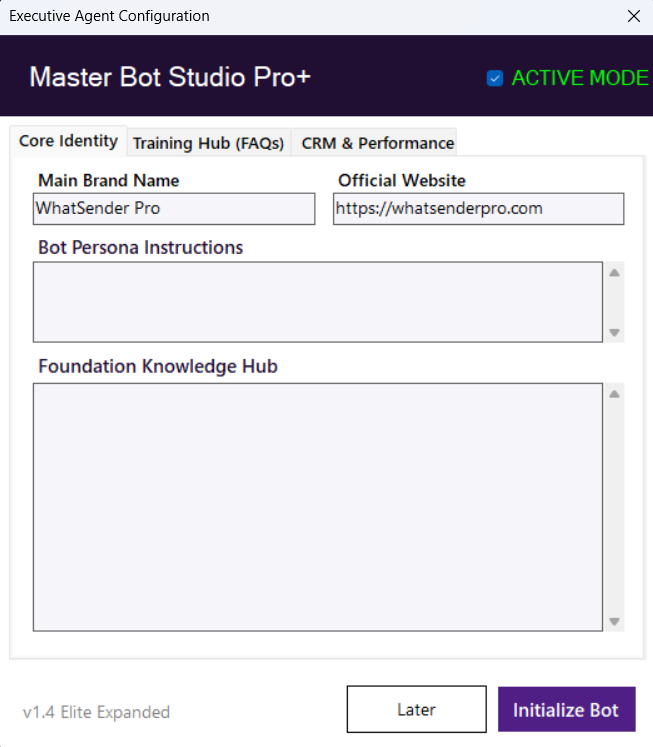653x747 pixels.
Task: Focus the Bot Persona Instructions textbox
Action: click(318, 302)
